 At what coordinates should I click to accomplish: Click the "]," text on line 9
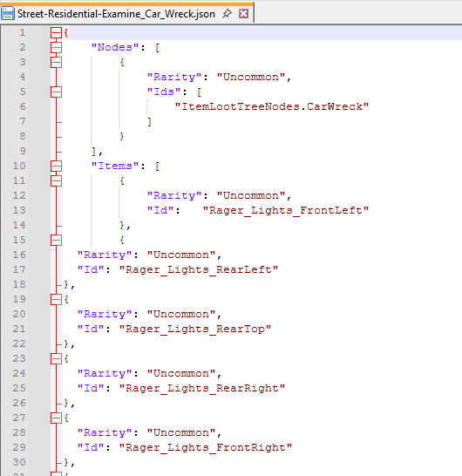pos(97,152)
